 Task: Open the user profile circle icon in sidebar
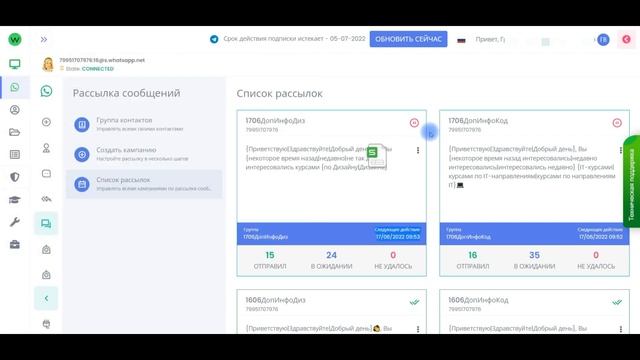coord(15,110)
